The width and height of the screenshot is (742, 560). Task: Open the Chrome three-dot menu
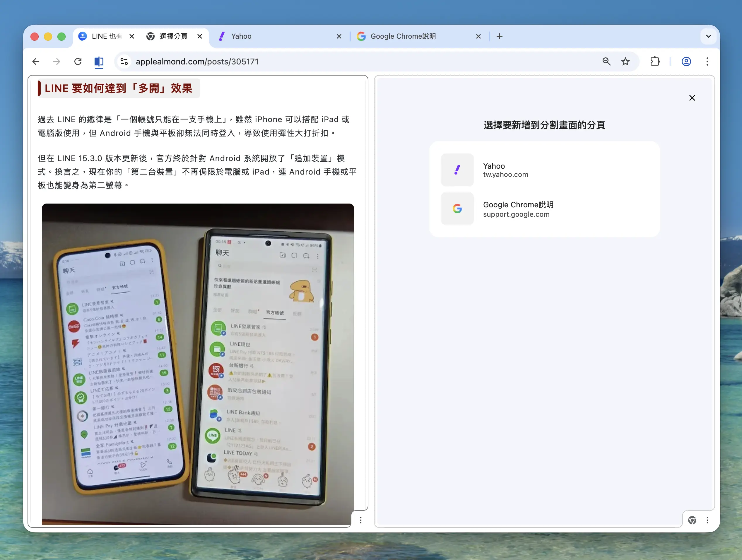[707, 62]
